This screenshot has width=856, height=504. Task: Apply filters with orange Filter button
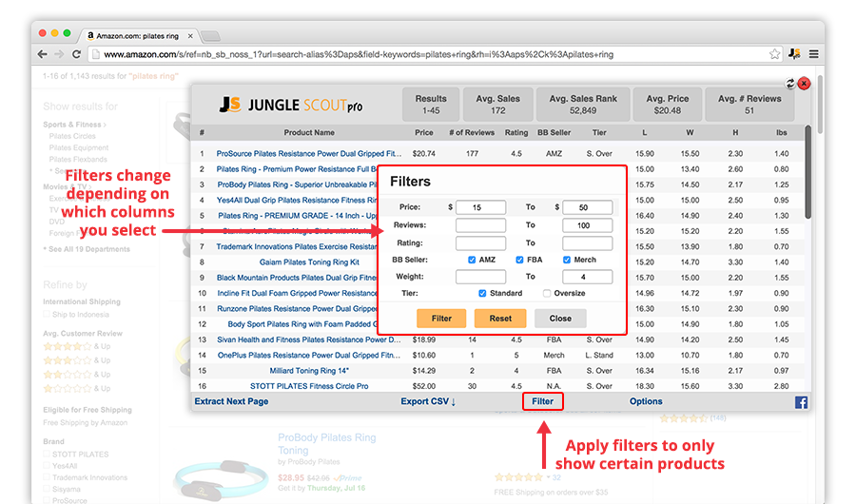coord(441,319)
